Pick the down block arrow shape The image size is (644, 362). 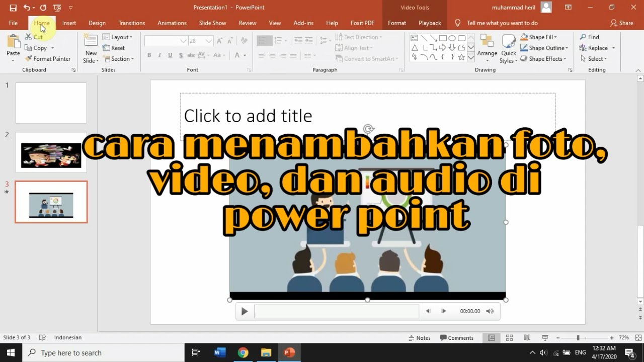tap(452, 48)
